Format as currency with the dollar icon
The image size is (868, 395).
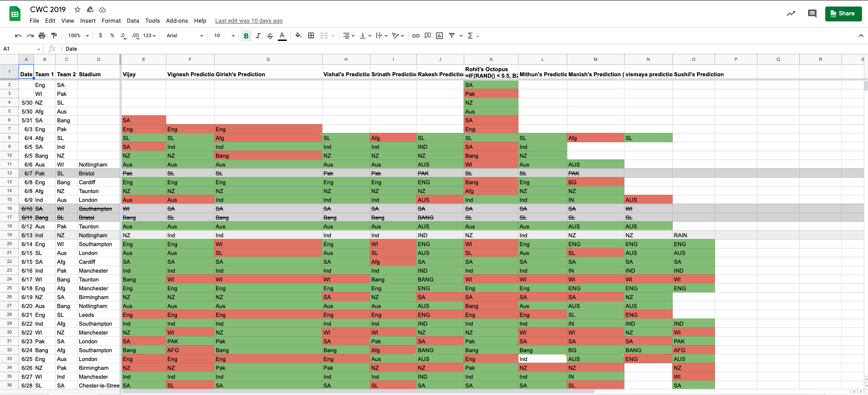click(x=100, y=36)
